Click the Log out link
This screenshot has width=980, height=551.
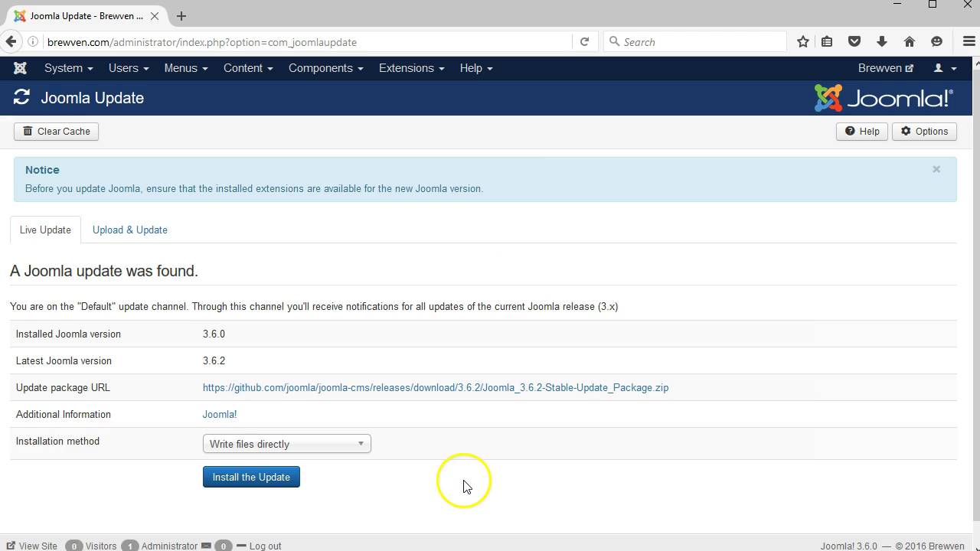(259, 546)
